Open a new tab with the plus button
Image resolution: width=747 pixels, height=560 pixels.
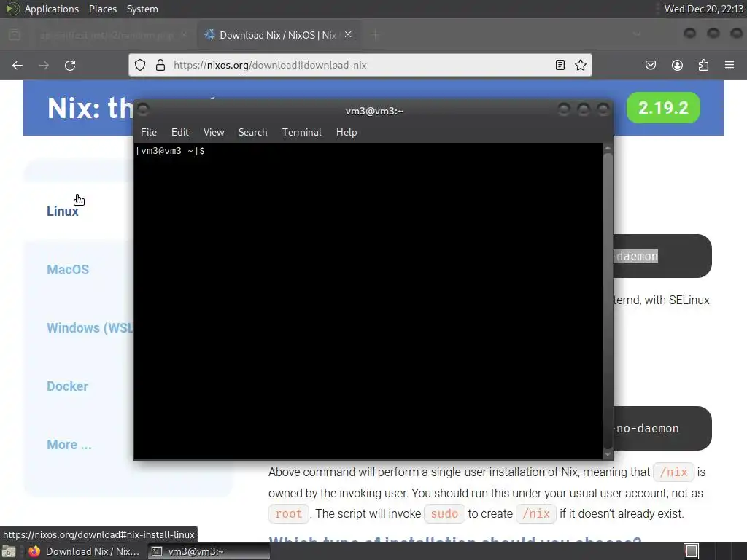tap(376, 34)
